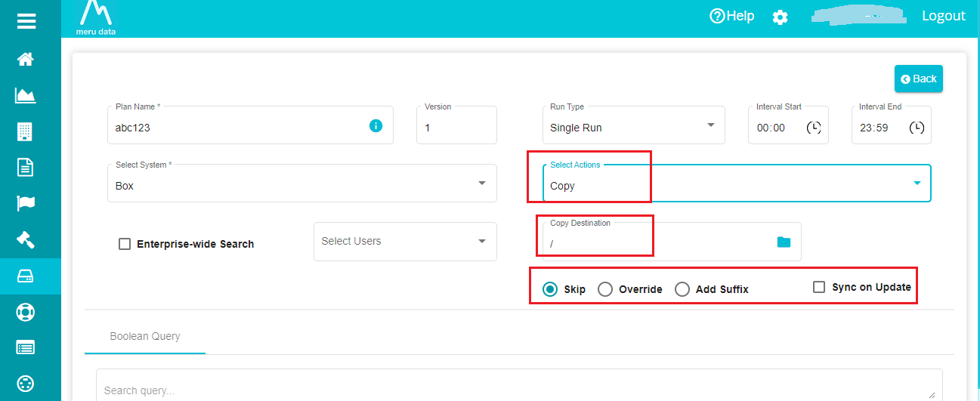Open the flag icon in sidebar

26,203
